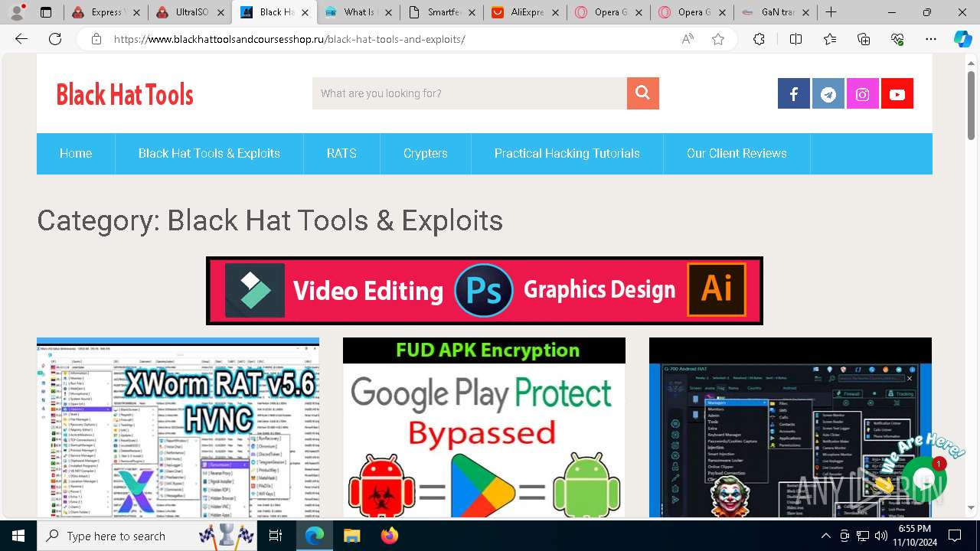Open the Collections icon

point(864,39)
